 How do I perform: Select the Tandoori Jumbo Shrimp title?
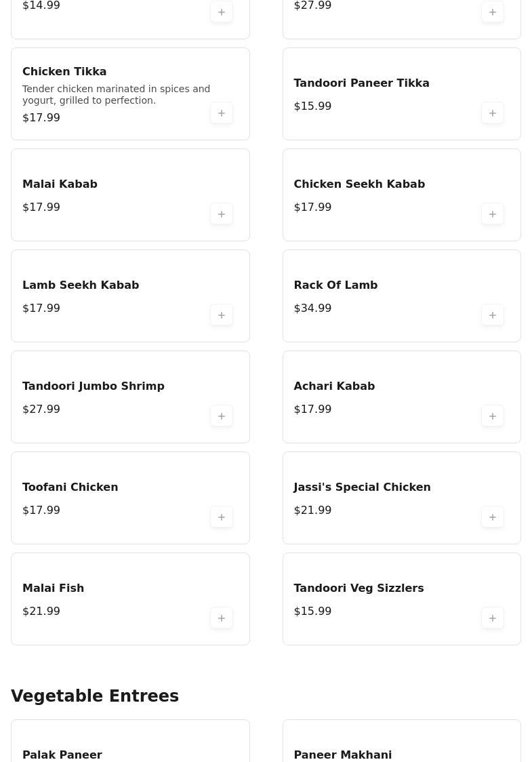94,386
